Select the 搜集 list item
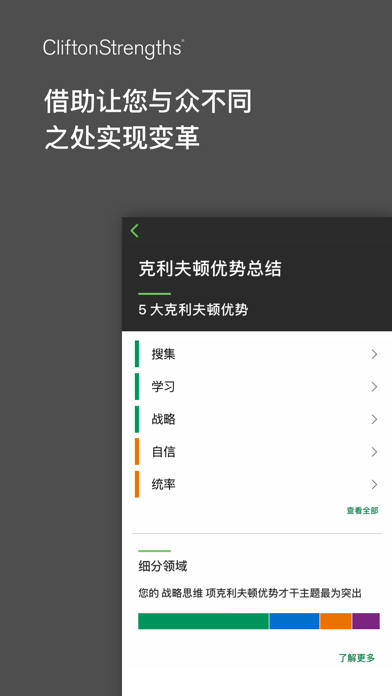Image resolution: width=392 pixels, height=696 pixels. tap(257, 354)
